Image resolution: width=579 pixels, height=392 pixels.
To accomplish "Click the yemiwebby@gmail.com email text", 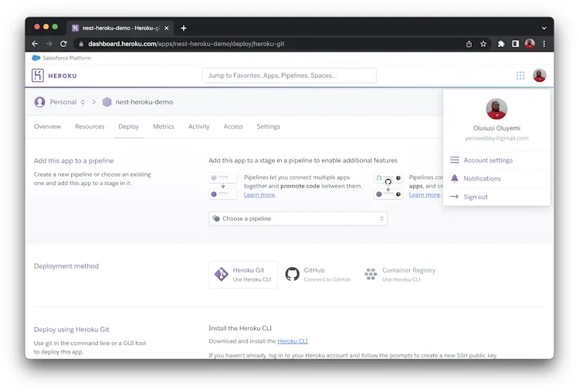I will point(496,138).
